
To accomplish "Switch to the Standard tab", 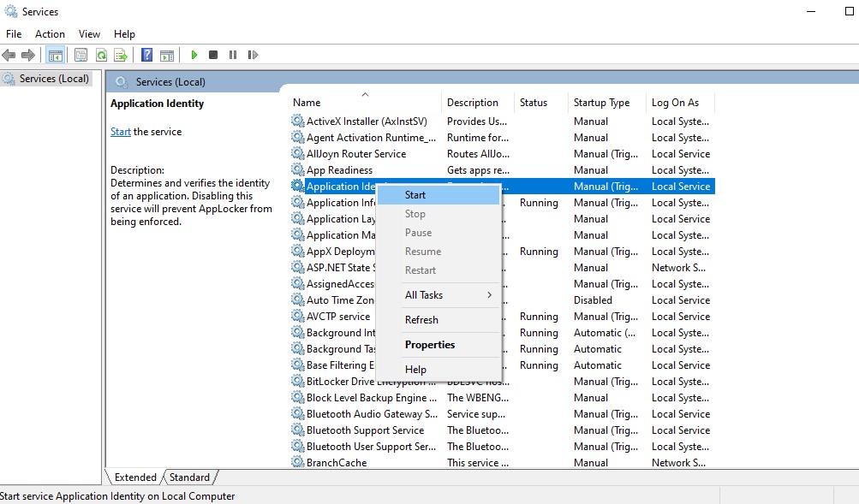I will click(189, 477).
